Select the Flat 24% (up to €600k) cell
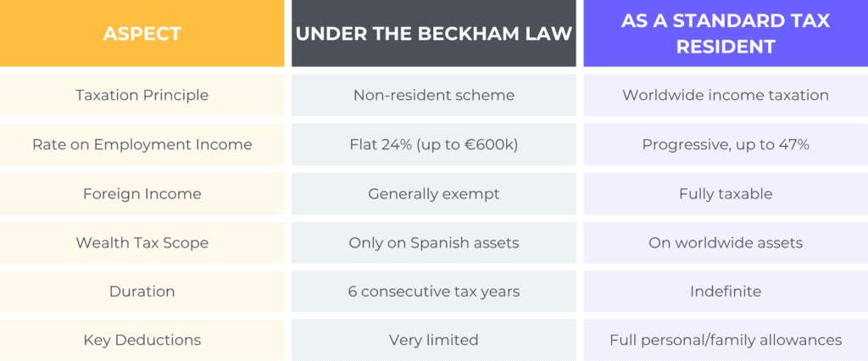The image size is (868, 361). pyautogui.click(x=433, y=144)
